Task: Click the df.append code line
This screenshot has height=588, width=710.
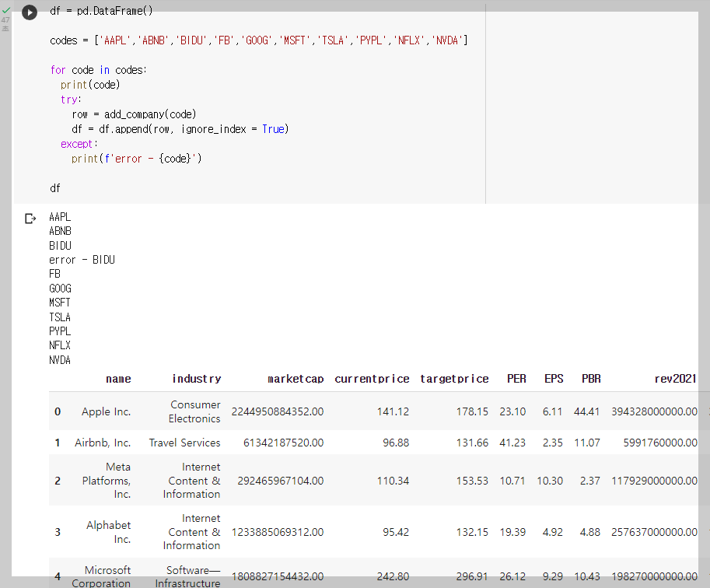Action: tap(180, 129)
